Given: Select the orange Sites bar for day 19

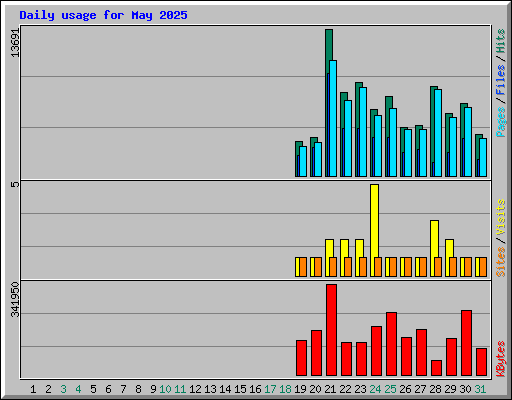Looking at the screenshot, I should (x=303, y=267).
